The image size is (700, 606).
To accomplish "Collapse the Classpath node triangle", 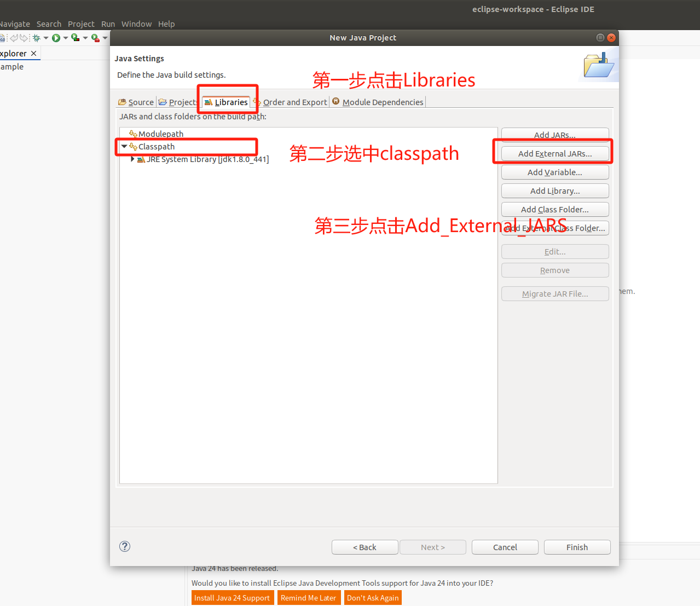I will pyautogui.click(x=124, y=147).
